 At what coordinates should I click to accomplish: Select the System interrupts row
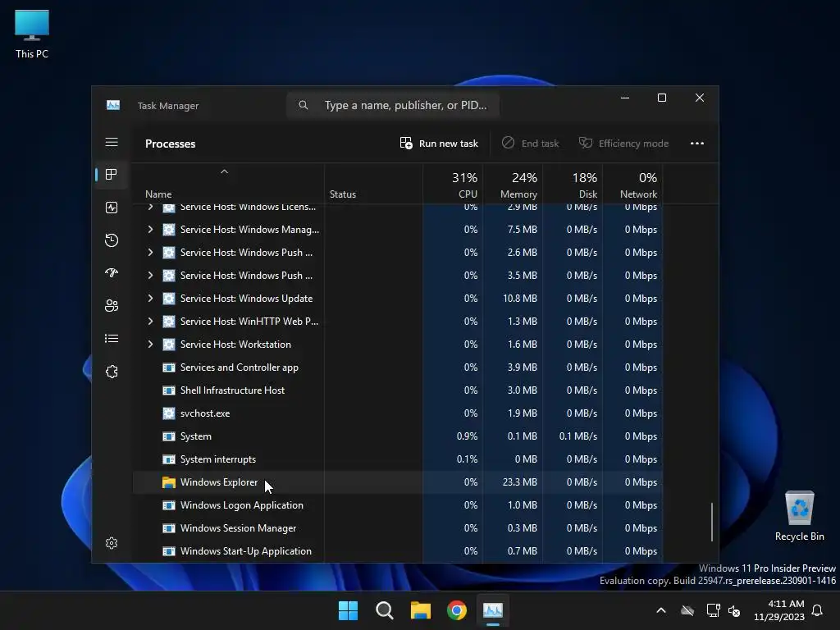(x=398, y=459)
